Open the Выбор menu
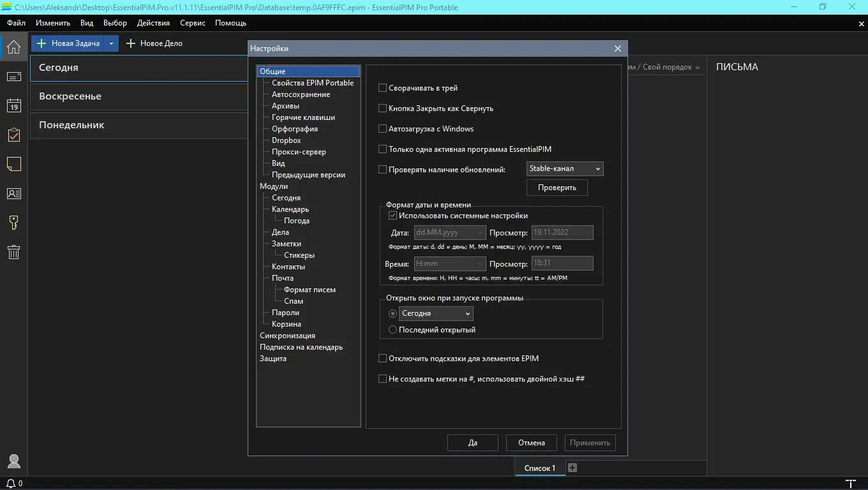Screen dimensions: 868x490 click(x=115, y=23)
